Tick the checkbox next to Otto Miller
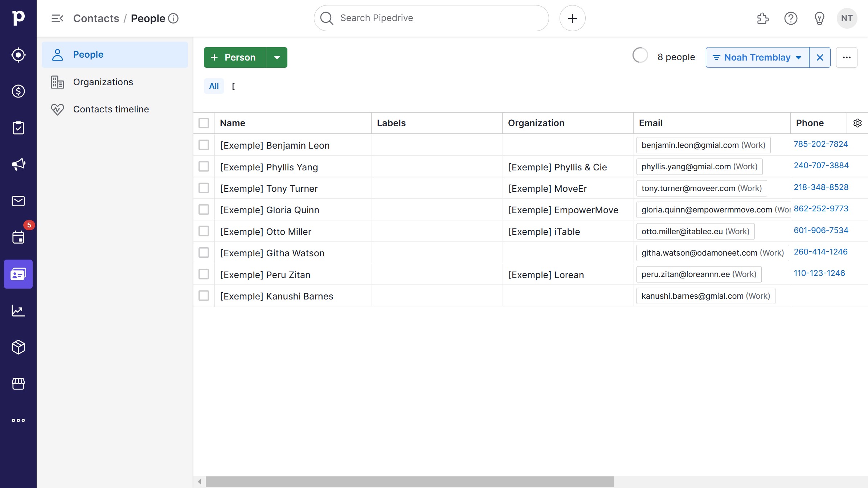This screenshot has height=488, width=868. 204,231
